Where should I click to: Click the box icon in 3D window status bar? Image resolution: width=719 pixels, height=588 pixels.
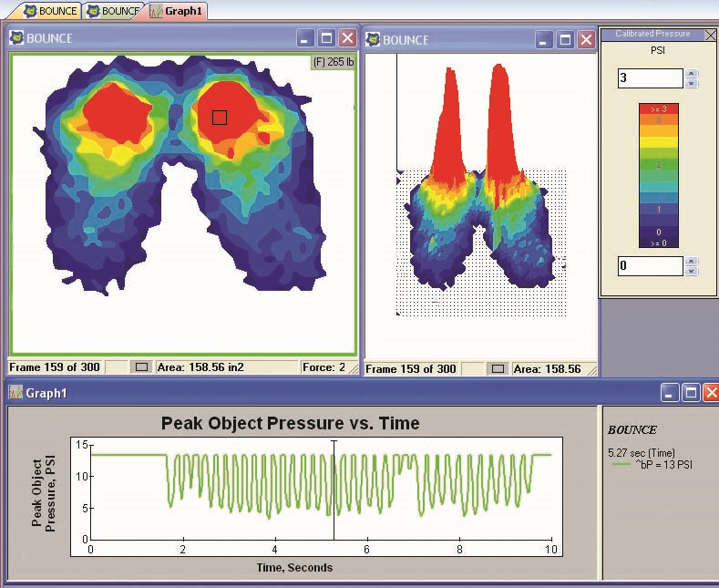click(498, 369)
